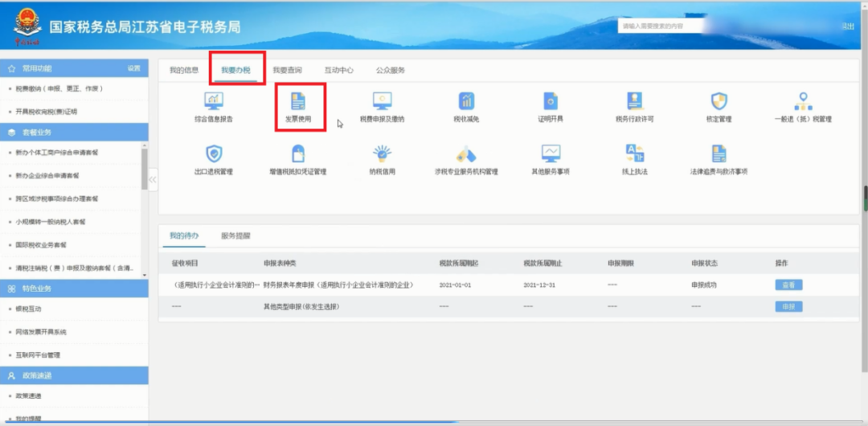The width and height of the screenshot is (868, 426).
Task: Open 清税注销税(费)申报及缴纳套餐
Action: click(74, 268)
